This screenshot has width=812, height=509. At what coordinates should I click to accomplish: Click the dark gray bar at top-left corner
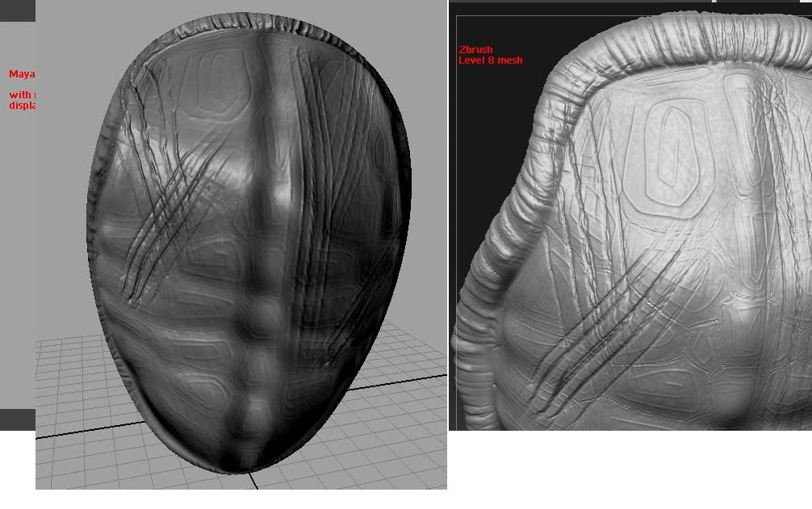pyautogui.click(x=17, y=10)
